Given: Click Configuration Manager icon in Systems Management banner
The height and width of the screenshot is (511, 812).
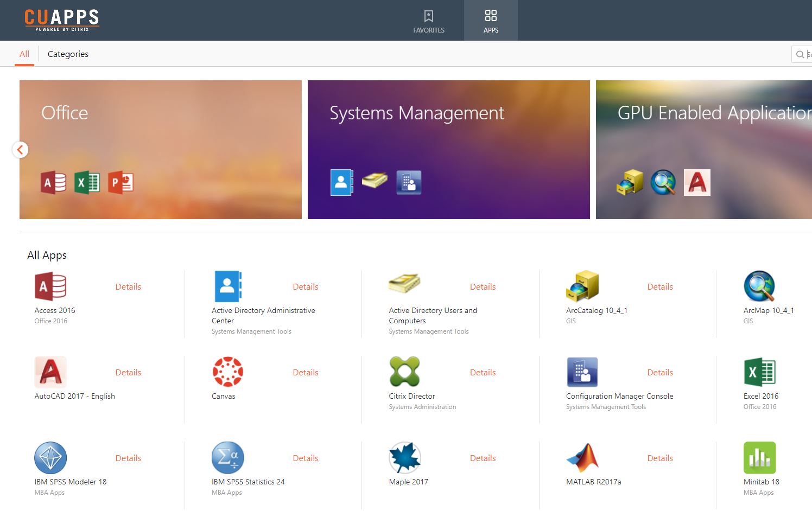Looking at the screenshot, I should (x=409, y=182).
